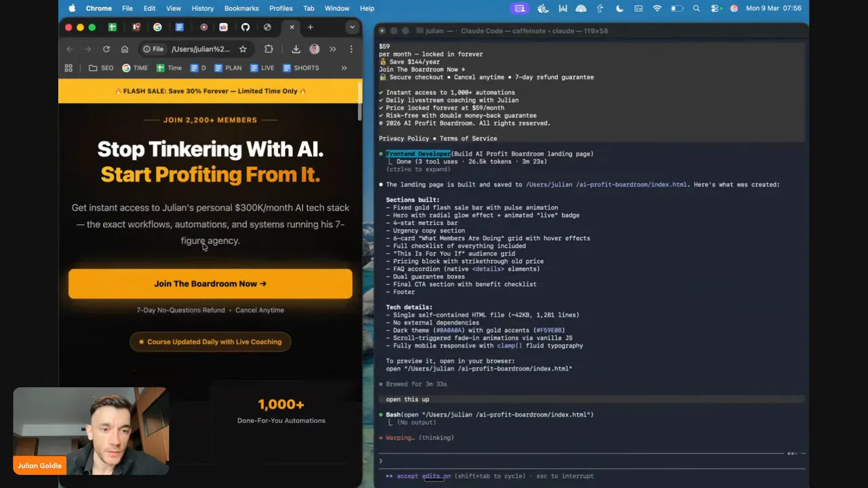Click the webpage vertical scrollbar
The width and height of the screenshot is (868, 488).
[x=360, y=102]
